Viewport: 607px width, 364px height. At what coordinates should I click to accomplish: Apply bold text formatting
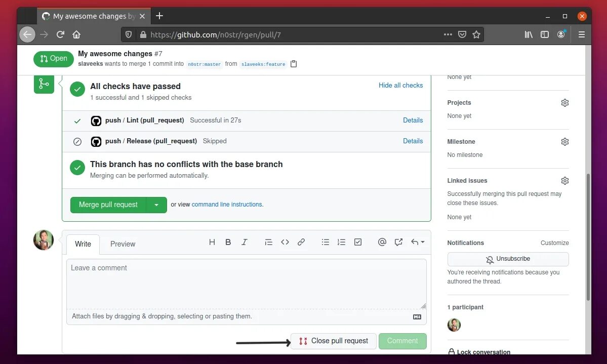tap(228, 242)
